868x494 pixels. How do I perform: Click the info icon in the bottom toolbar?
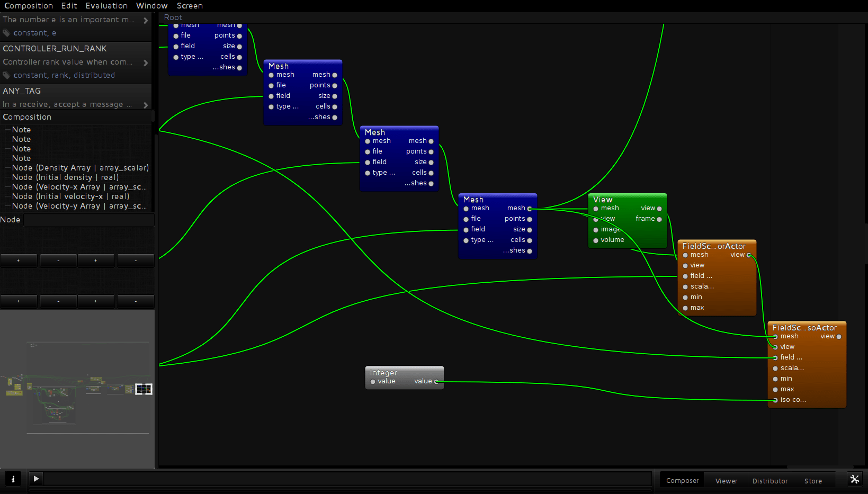click(x=13, y=478)
